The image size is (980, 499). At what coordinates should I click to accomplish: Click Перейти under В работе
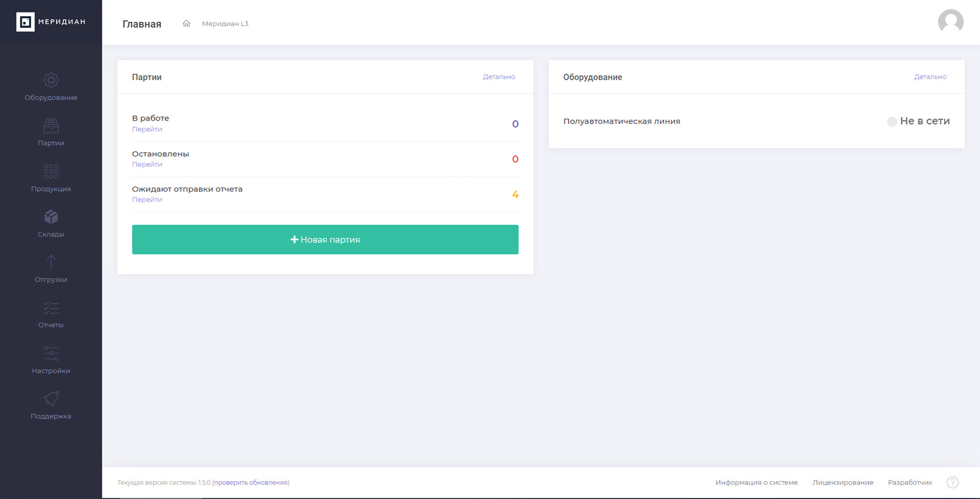[x=147, y=129]
